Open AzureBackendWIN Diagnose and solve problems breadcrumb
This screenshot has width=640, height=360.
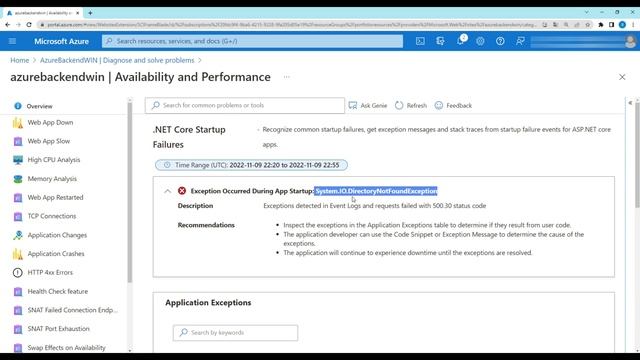[x=117, y=60]
